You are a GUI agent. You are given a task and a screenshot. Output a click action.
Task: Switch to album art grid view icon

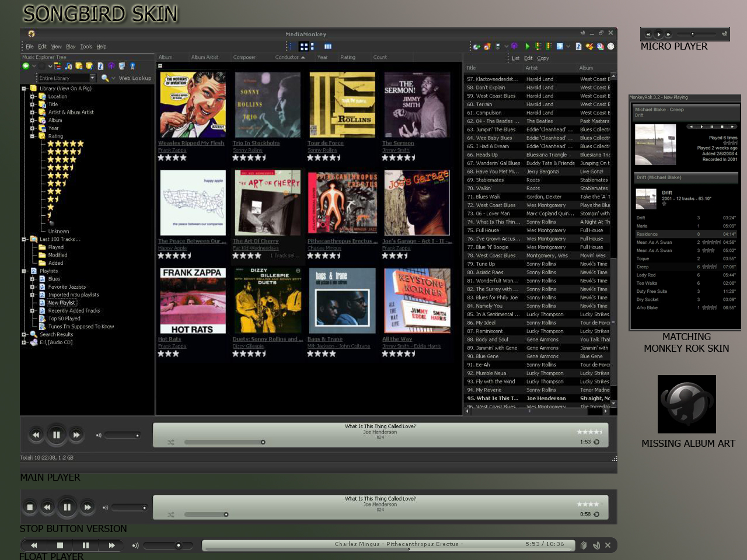[x=304, y=46]
